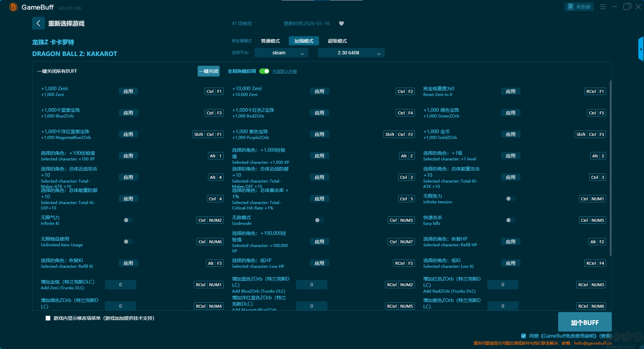Maximize the GameBuff window

627,7
